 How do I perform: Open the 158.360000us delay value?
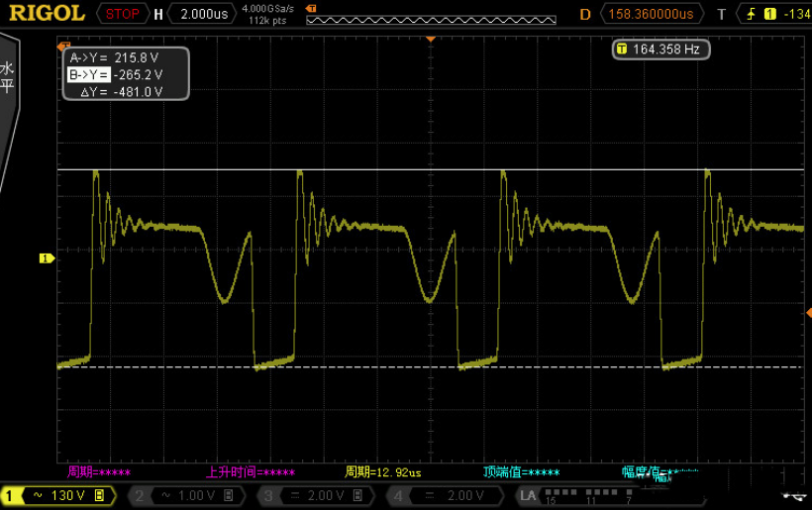[x=652, y=14]
